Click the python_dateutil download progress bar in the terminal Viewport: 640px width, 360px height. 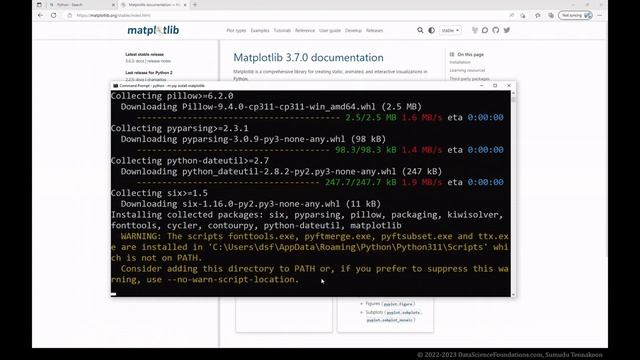(x=228, y=182)
